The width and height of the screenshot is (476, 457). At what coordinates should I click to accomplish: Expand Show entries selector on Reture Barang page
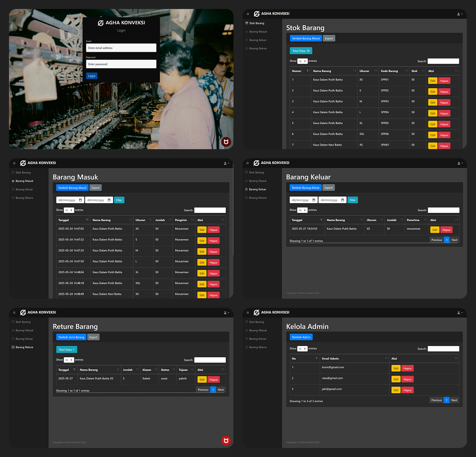click(69, 360)
